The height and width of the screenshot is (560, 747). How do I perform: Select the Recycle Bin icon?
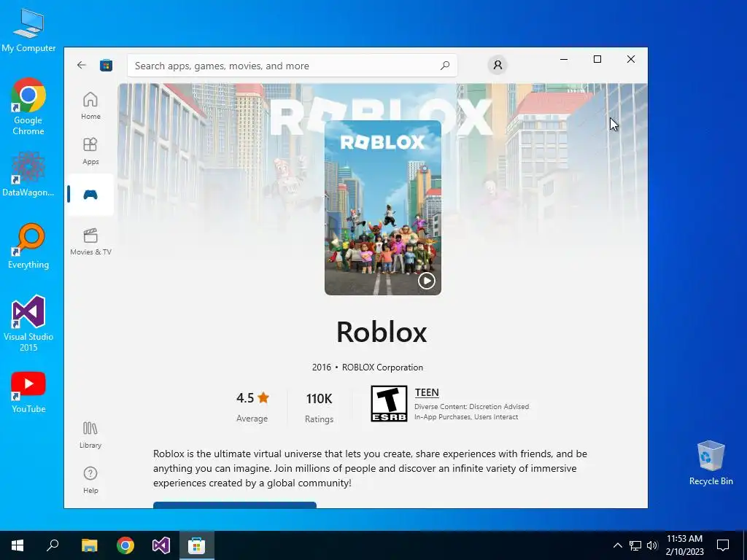coord(711,463)
